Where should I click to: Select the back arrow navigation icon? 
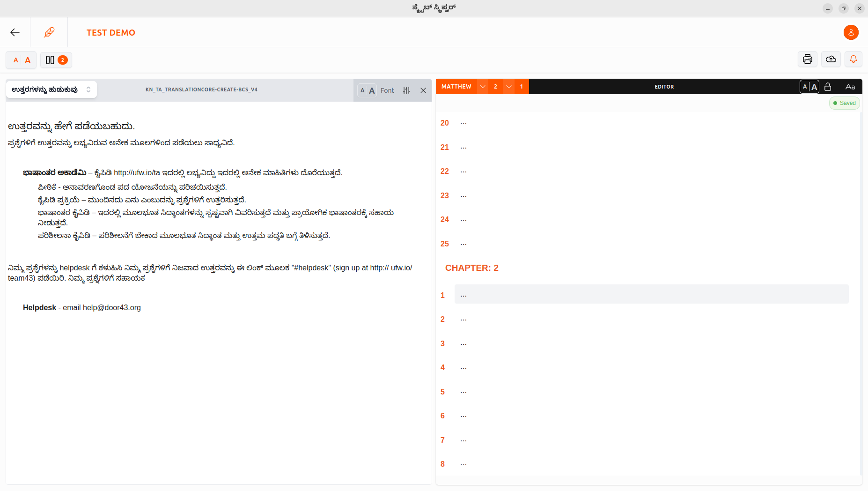pos(15,32)
